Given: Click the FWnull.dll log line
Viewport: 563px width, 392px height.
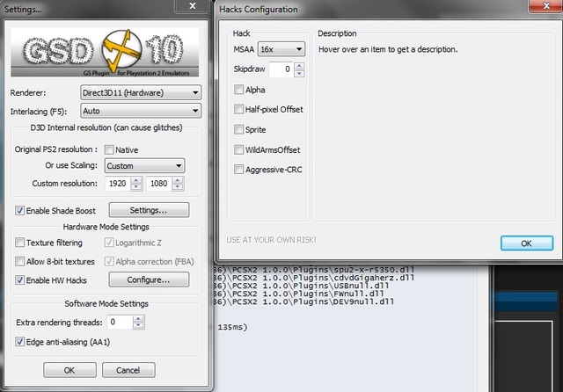Looking at the screenshot, I should [x=299, y=294].
